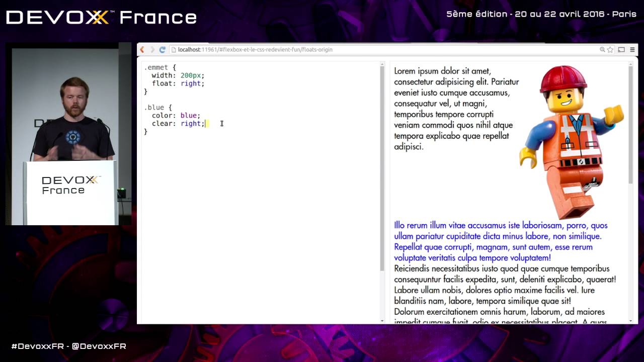The width and height of the screenshot is (644, 362).
Task: Click the 'Labore ullam nobis' paragraph
Action: tap(495, 296)
